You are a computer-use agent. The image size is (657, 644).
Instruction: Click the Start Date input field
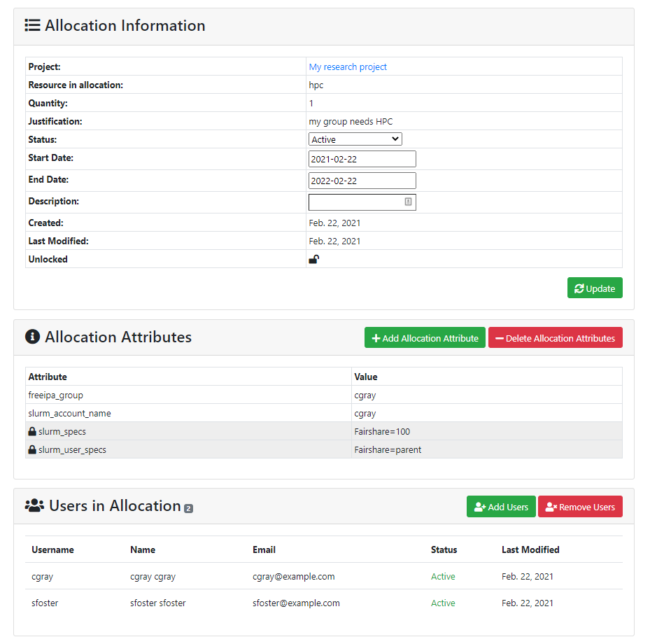pyautogui.click(x=362, y=159)
